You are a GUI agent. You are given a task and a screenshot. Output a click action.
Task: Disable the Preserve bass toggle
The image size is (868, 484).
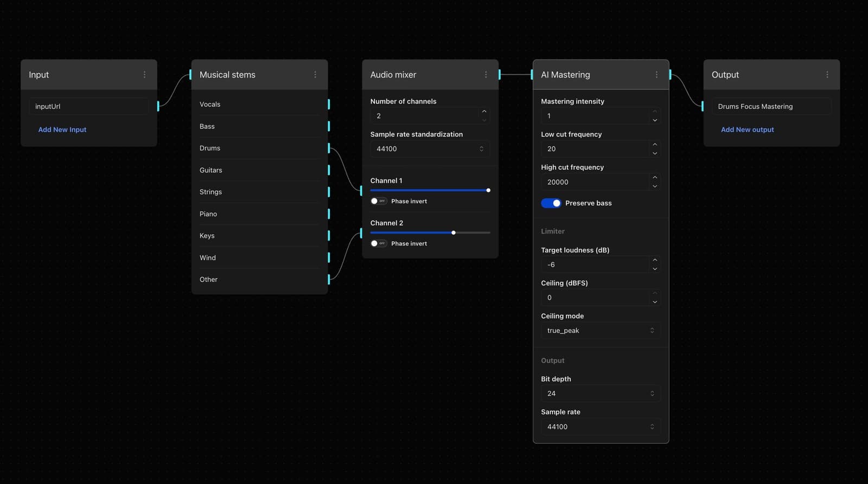coord(551,203)
